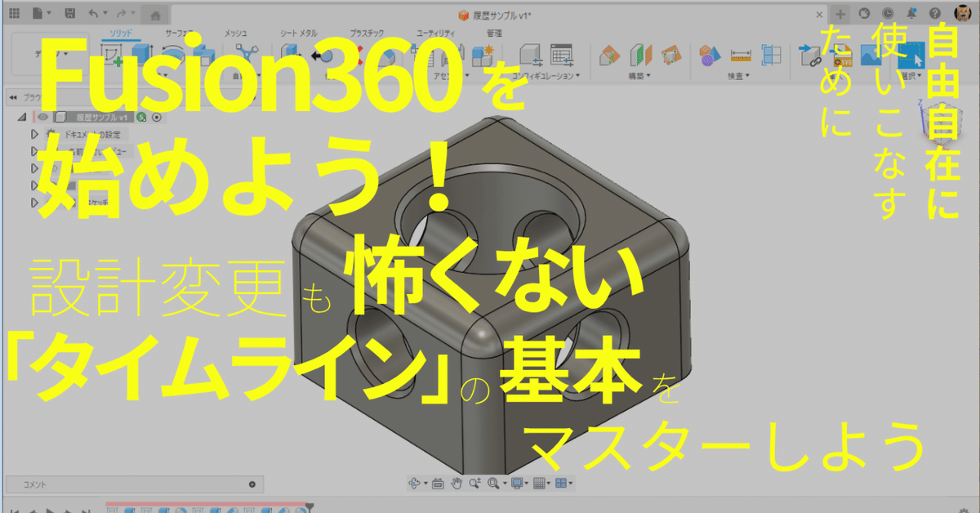Select the Pan hand tool

click(x=457, y=483)
